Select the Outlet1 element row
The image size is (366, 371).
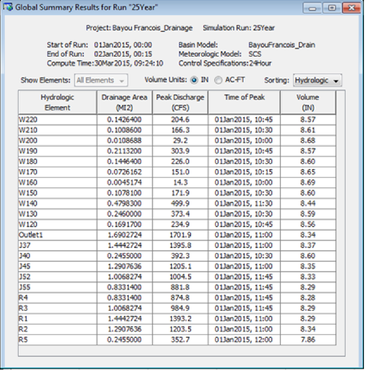pos(177,235)
